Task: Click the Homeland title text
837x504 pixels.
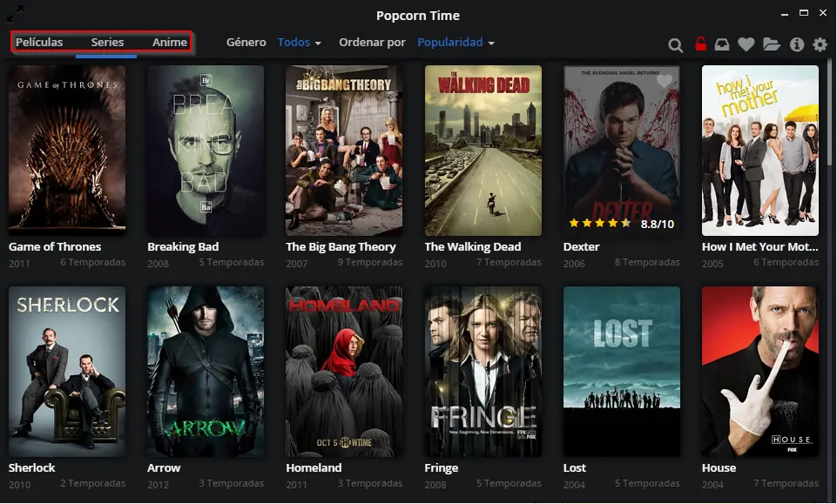Action: tap(314, 467)
